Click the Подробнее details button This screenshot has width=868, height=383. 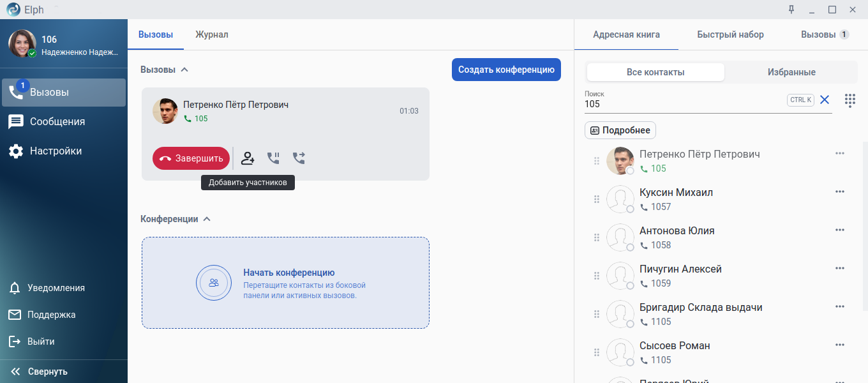[x=620, y=130]
